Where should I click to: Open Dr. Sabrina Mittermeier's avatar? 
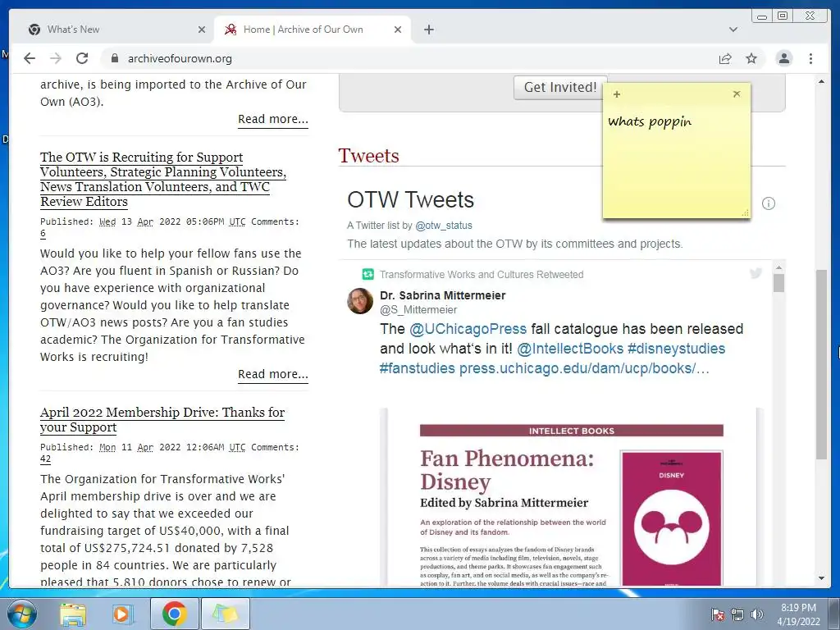(360, 301)
